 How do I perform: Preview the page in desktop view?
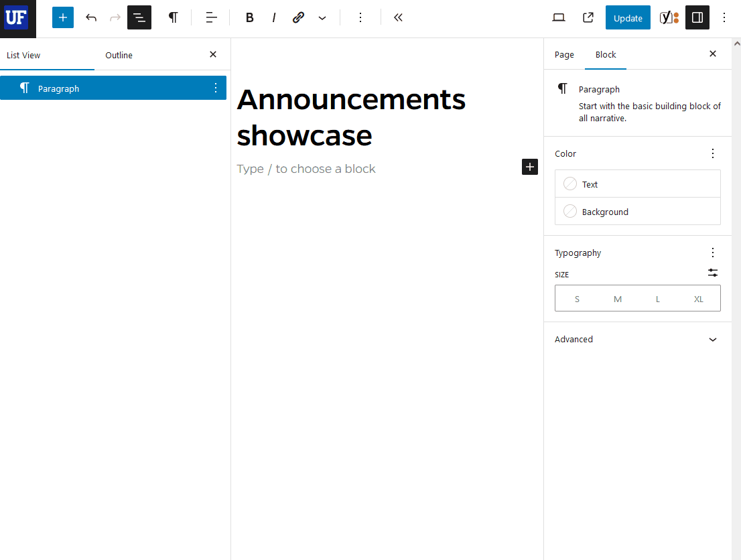coord(558,17)
